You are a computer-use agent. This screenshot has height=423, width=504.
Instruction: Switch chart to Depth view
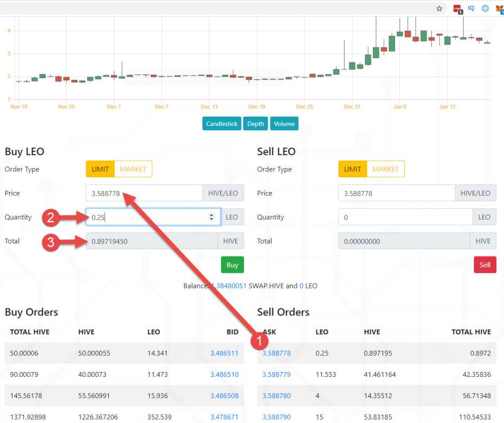tap(255, 124)
